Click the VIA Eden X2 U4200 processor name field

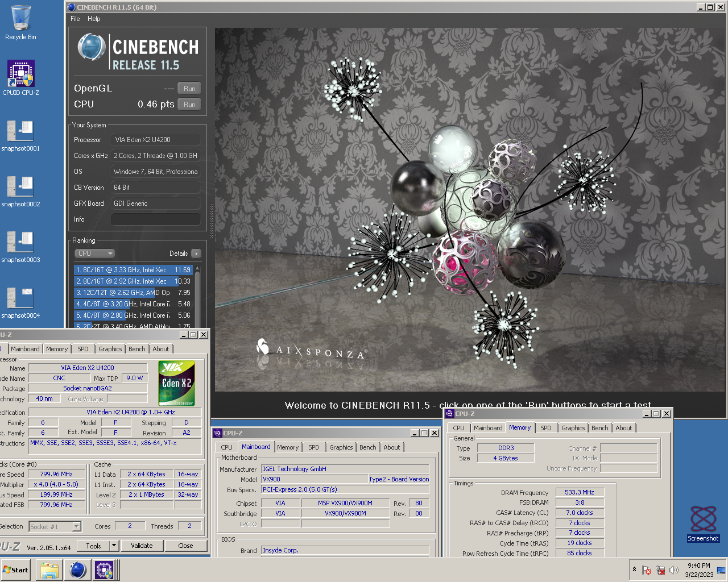click(x=88, y=368)
